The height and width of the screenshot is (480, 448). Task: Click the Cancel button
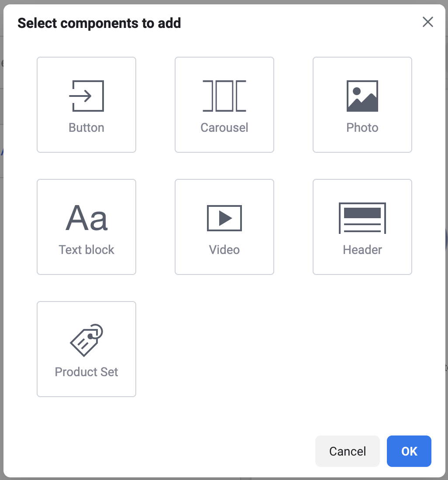point(348,451)
